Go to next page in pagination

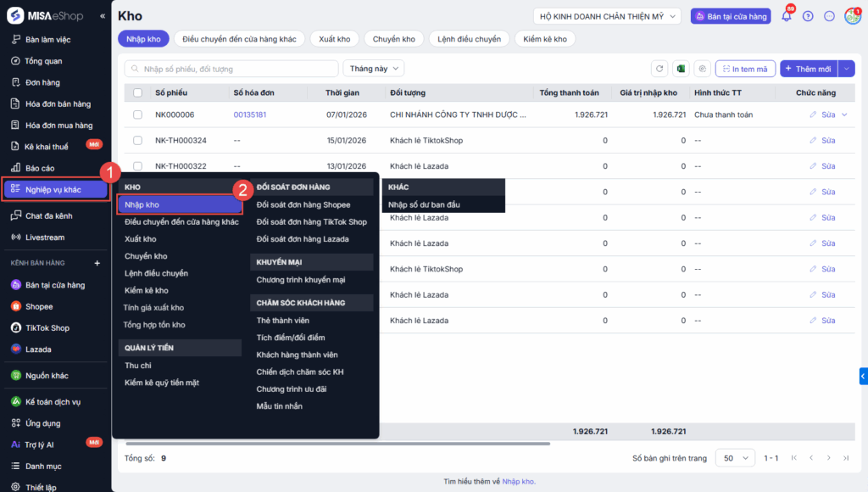[829, 458]
